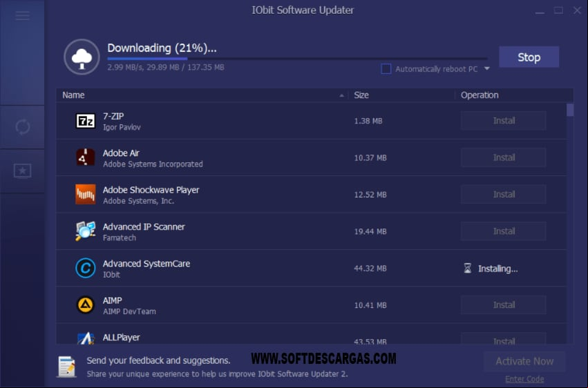The width and height of the screenshot is (588, 388).
Task: Click the Advanced IP Scanner icon
Action: (x=86, y=231)
